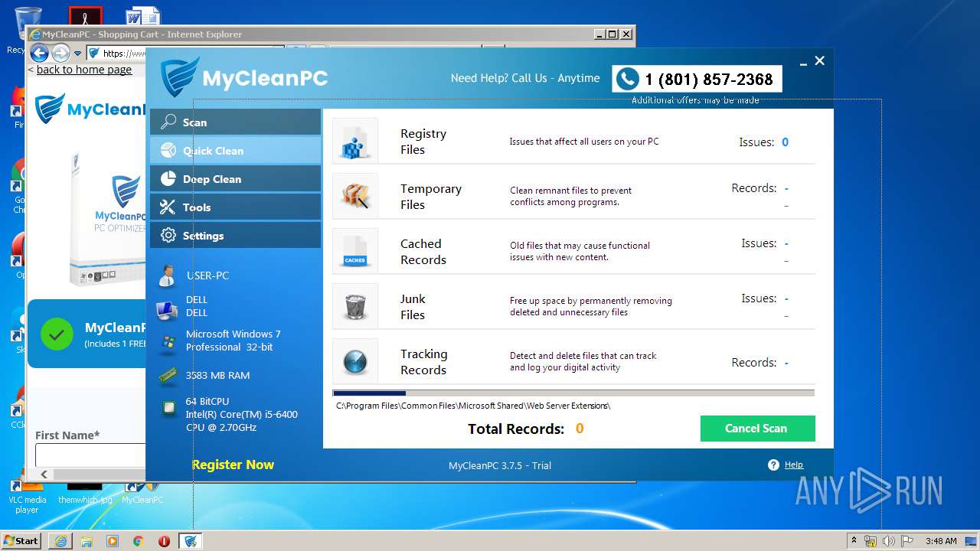Open the Settings section
980x551 pixels.
(235, 236)
